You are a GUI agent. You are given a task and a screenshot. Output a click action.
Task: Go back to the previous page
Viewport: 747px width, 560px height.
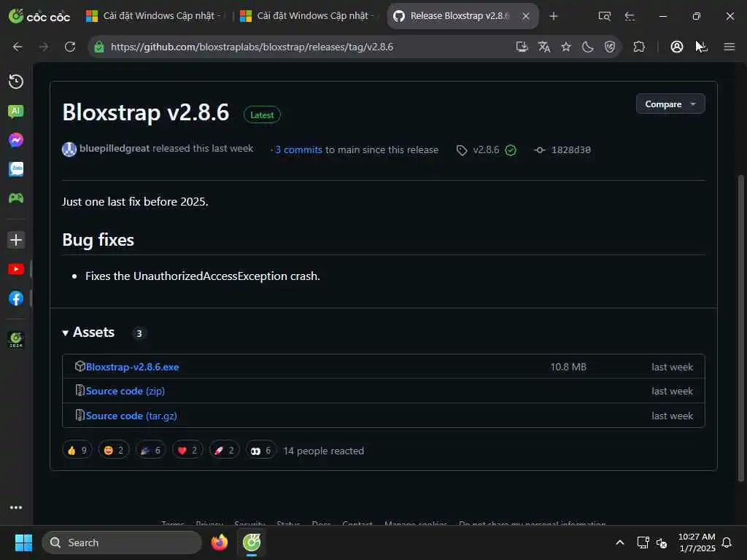tap(18, 47)
